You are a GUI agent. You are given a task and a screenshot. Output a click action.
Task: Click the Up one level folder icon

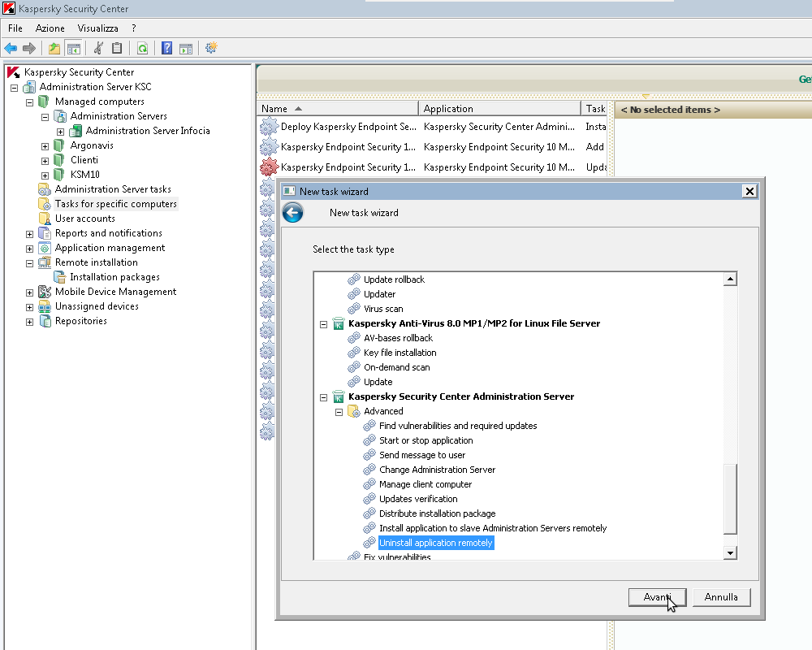coord(54,48)
